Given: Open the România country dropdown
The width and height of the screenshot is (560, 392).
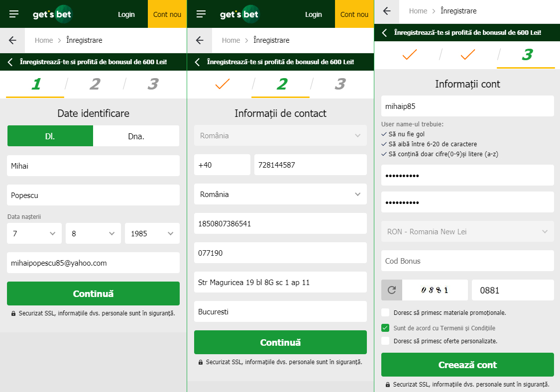Looking at the screenshot, I should (280, 194).
